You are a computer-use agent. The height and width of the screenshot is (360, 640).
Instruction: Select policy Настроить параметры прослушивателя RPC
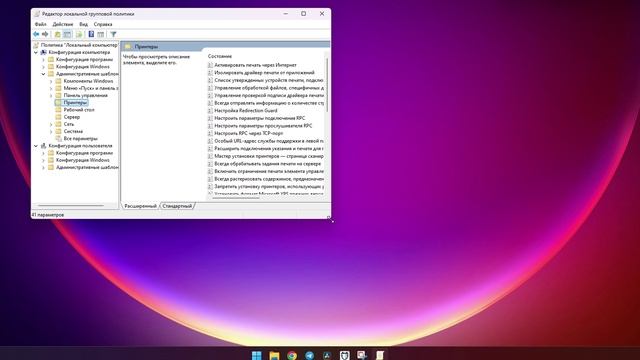(263, 126)
